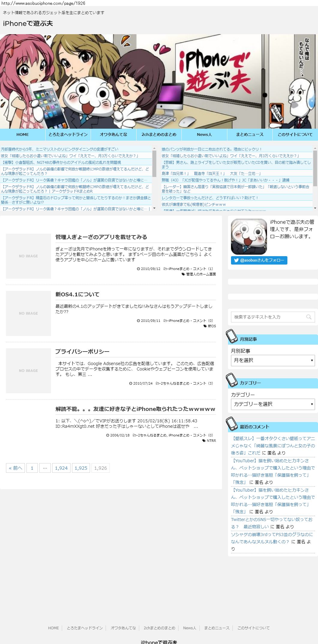318x644 pixels.
Task: Click footer link HOME
Action: (53, 628)
